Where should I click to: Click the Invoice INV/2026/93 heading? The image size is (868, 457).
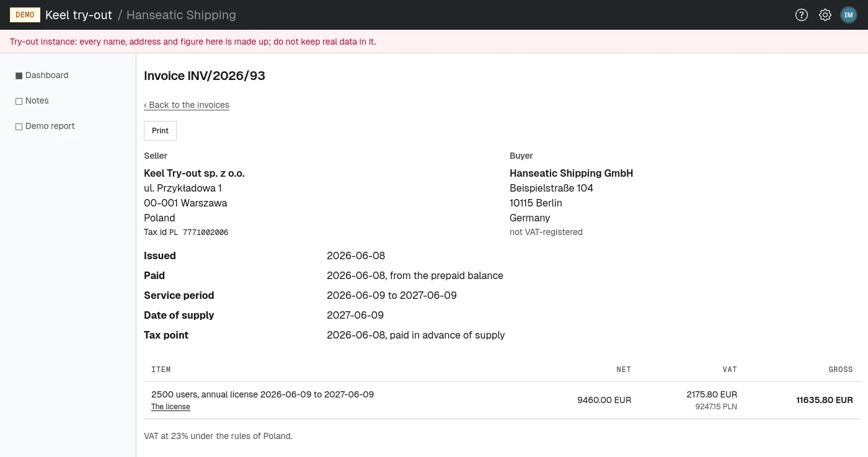click(x=205, y=76)
